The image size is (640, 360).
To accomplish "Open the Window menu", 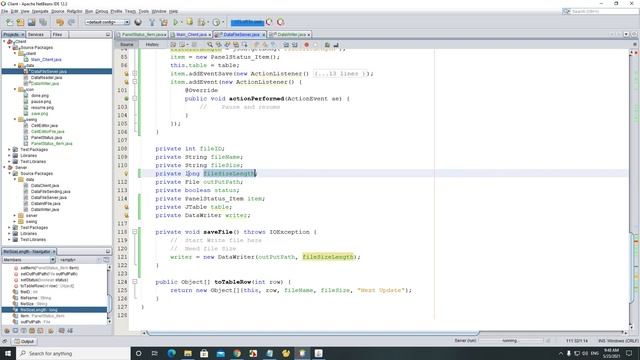I will pos(159,11).
